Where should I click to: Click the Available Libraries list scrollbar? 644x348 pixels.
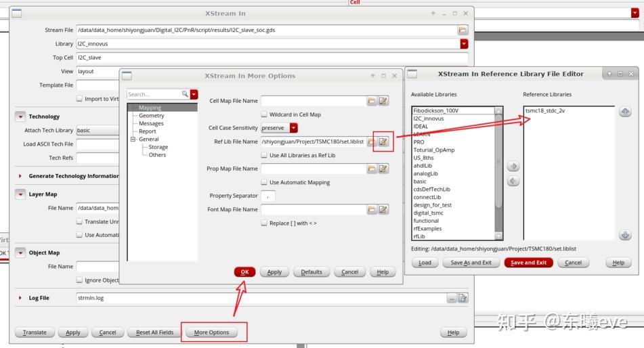pyautogui.click(x=498, y=173)
